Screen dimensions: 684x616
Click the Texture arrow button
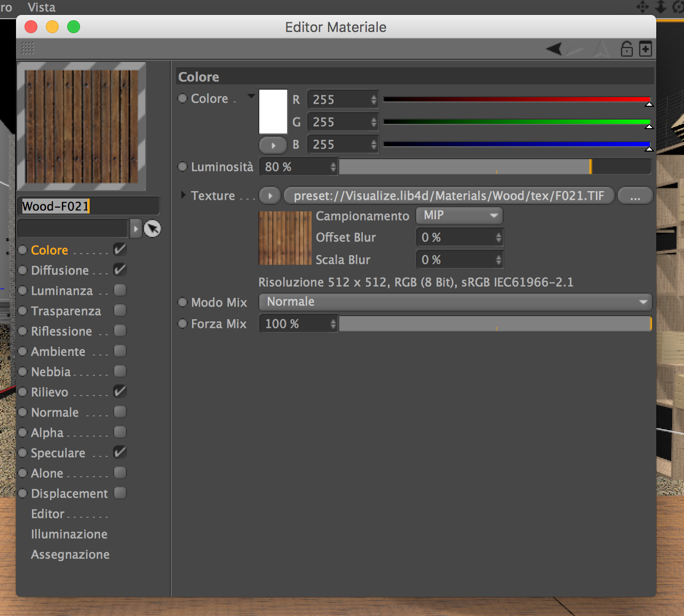point(270,196)
